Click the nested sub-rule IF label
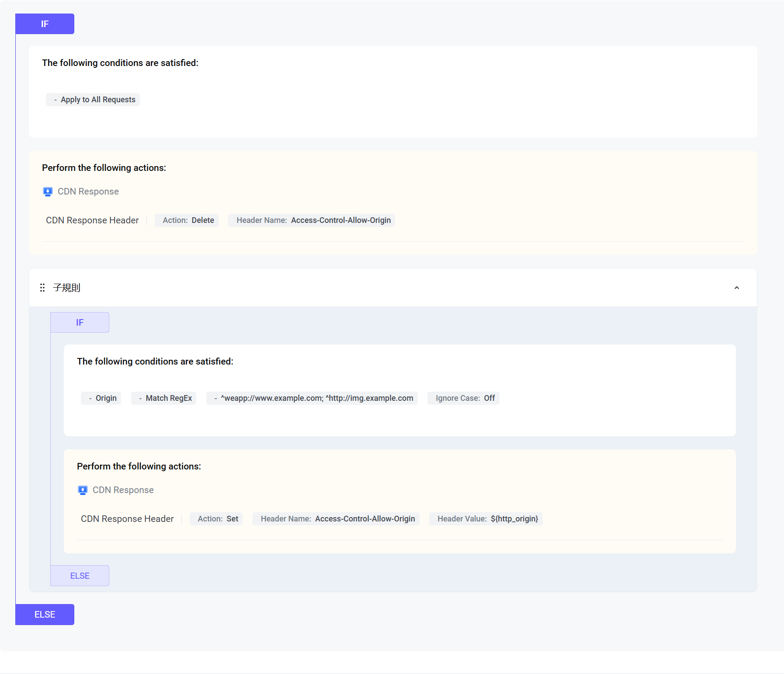The width and height of the screenshot is (784, 674). click(x=80, y=323)
